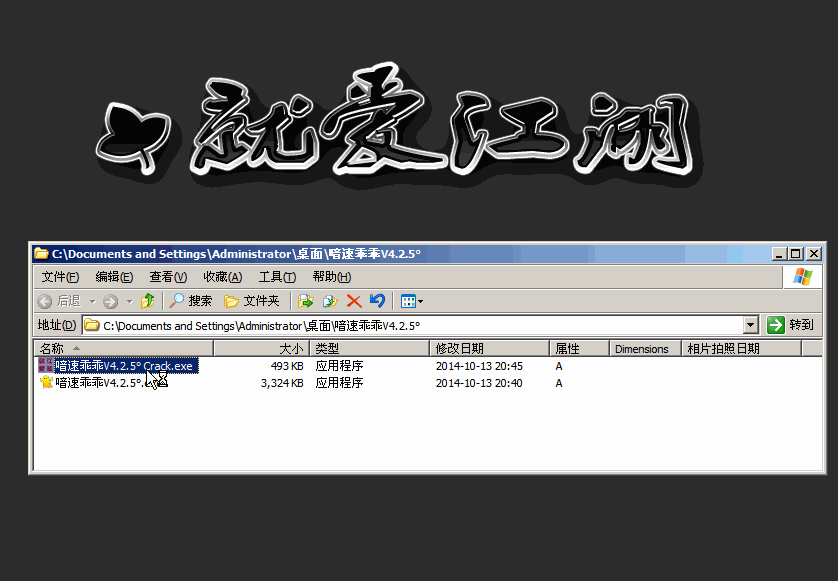
Task: Select the second file 暗速乖乖V4.2.5°.exe
Action: [x=111, y=383]
